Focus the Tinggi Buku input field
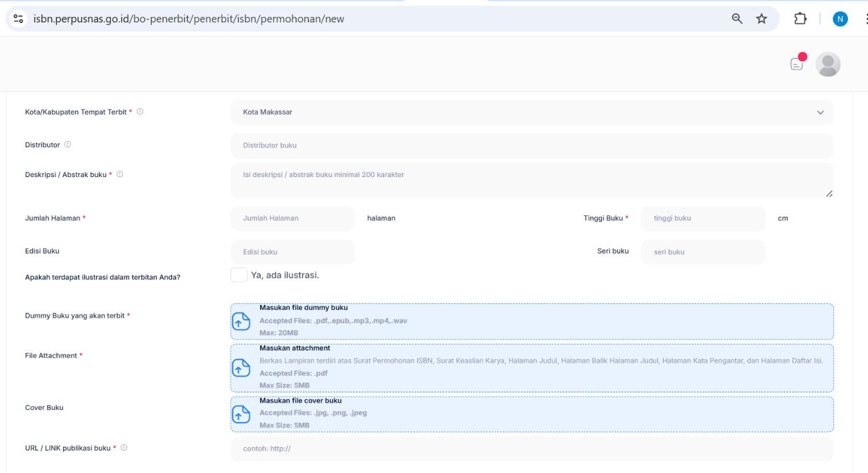Image resolution: width=868 pixels, height=473 pixels. pyautogui.click(x=703, y=218)
